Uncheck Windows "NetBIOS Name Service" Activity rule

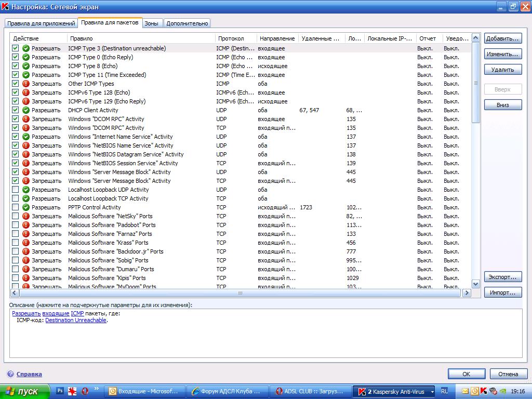(x=15, y=145)
